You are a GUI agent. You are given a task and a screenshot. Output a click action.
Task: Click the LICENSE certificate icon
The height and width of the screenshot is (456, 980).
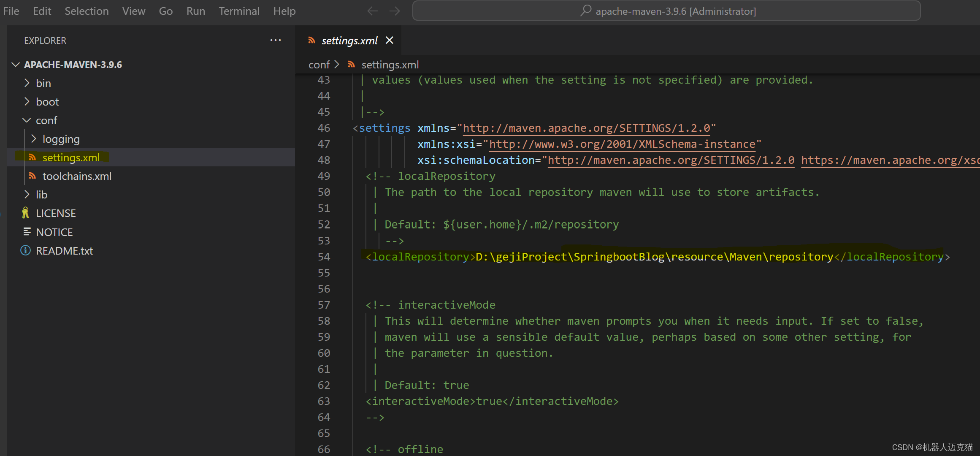[x=26, y=213]
